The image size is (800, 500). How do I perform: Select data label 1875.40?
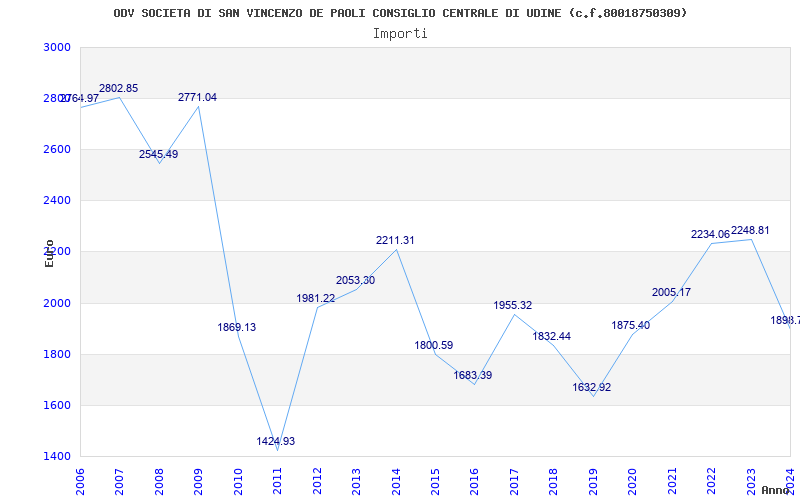click(631, 326)
